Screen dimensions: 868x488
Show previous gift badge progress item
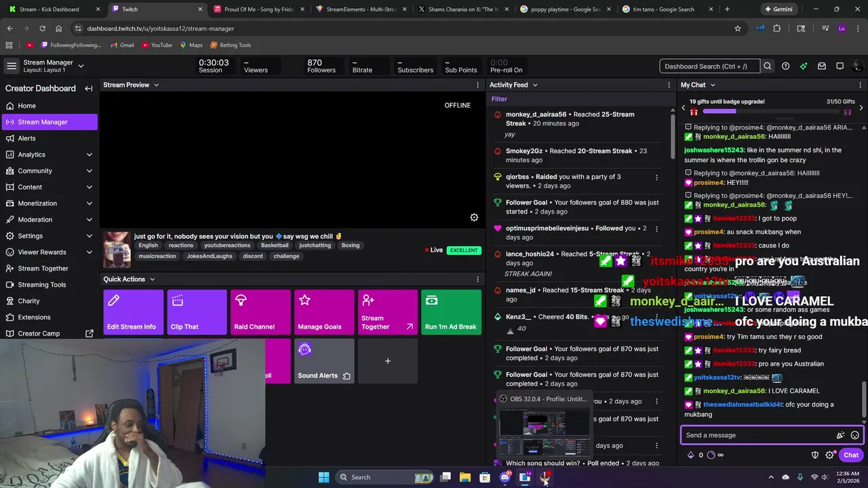tap(684, 107)
